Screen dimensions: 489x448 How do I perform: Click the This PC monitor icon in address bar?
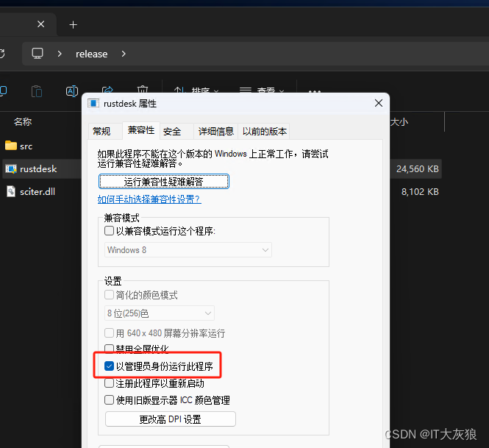(x=38, y=54)
